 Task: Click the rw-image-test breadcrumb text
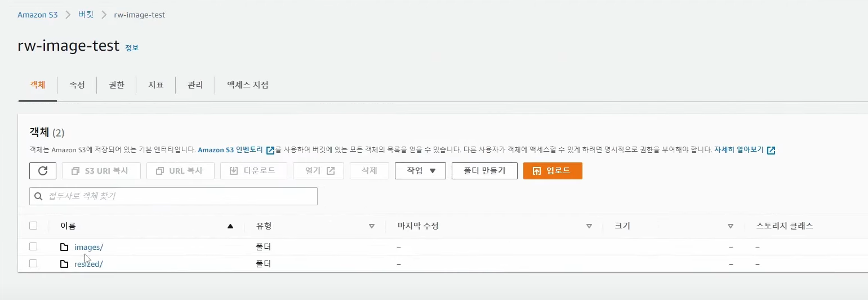click(x=140, y=15)
